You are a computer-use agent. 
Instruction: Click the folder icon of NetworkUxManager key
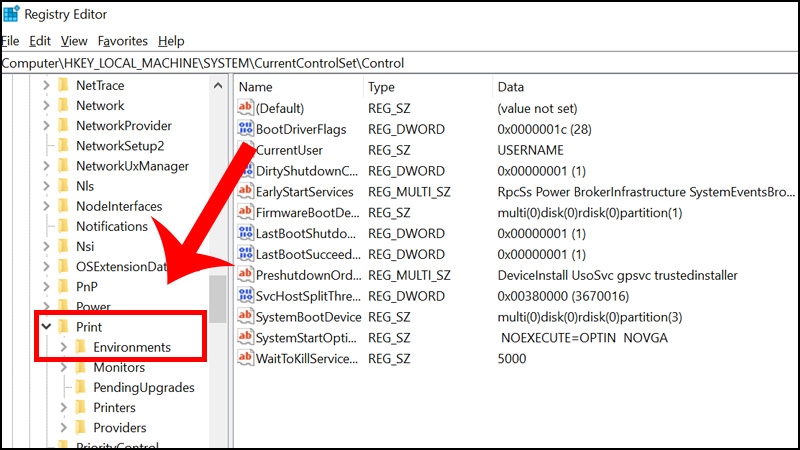tap(63, 165)
